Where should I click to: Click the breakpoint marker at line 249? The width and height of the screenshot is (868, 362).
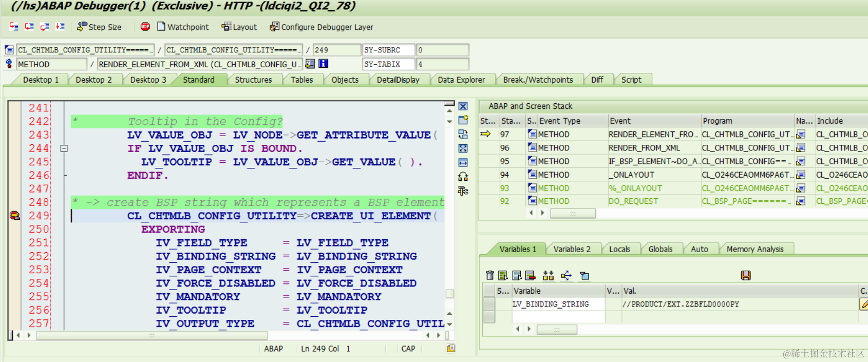14,216
